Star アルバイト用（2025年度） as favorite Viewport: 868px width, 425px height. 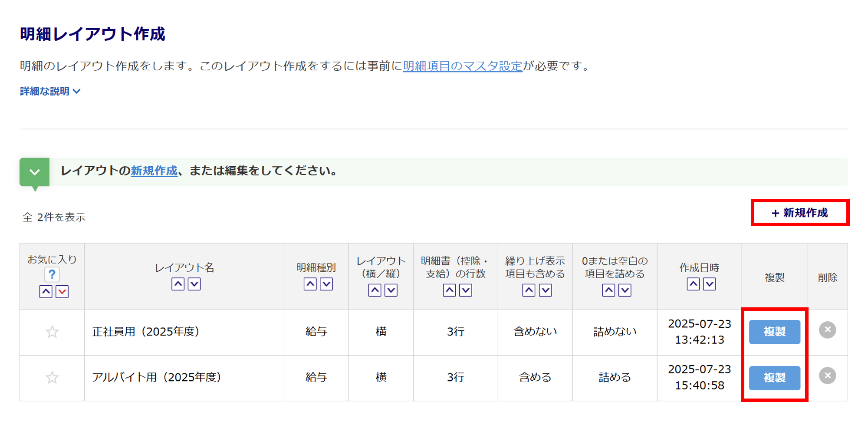coord(52,378)
